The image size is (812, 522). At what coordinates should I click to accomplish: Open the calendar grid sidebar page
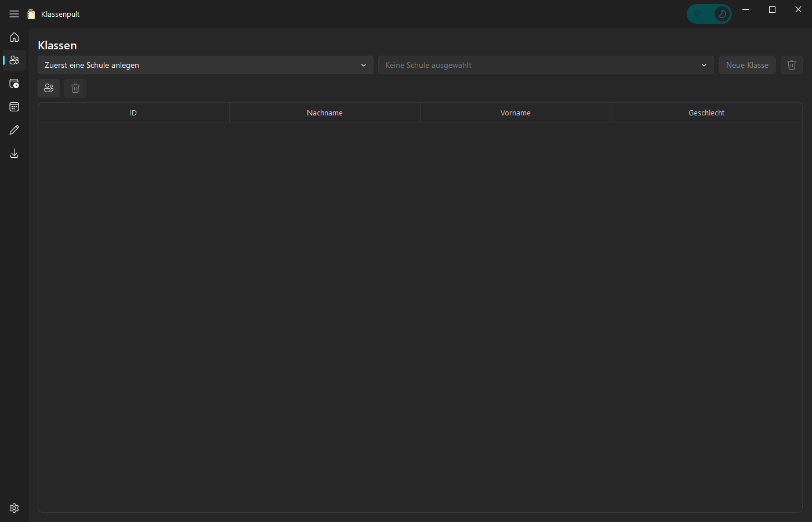coord(14,107)
